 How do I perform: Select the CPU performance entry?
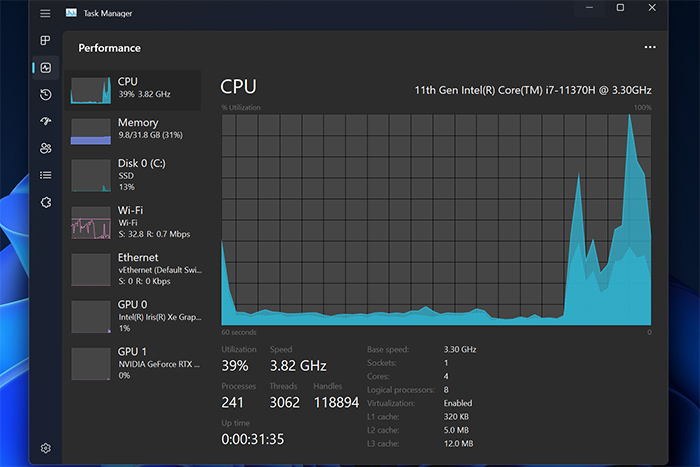click(x=133, y=90)
